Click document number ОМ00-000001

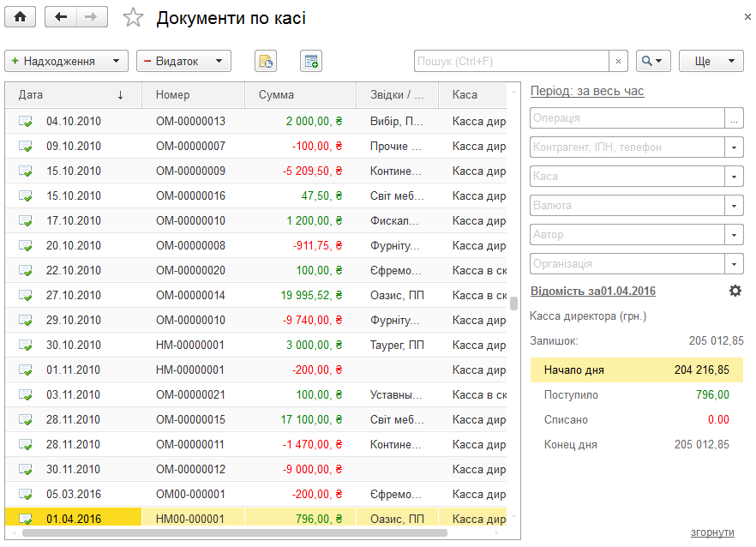click(x=190, y=494)
